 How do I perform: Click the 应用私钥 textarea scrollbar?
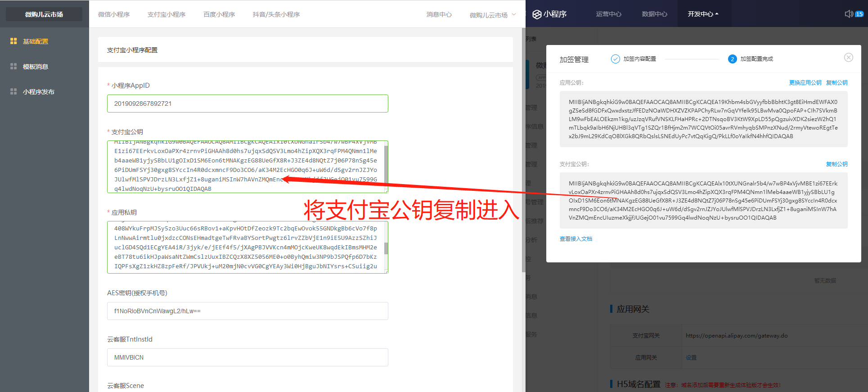(x=386, y=248)
